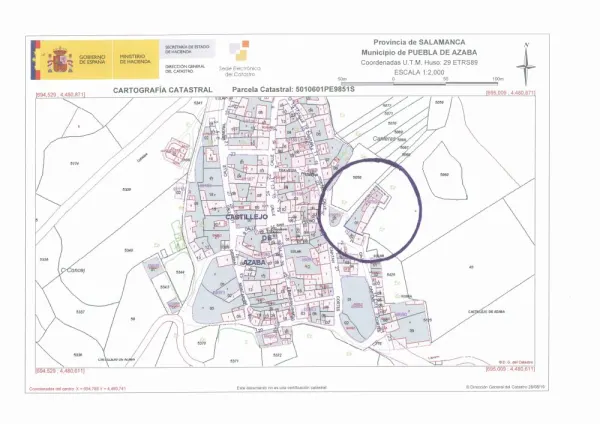This screenshot has width=600, height=424.
Task: Select 'Provincia de SALAMANCA' heading
Action: 419,42
